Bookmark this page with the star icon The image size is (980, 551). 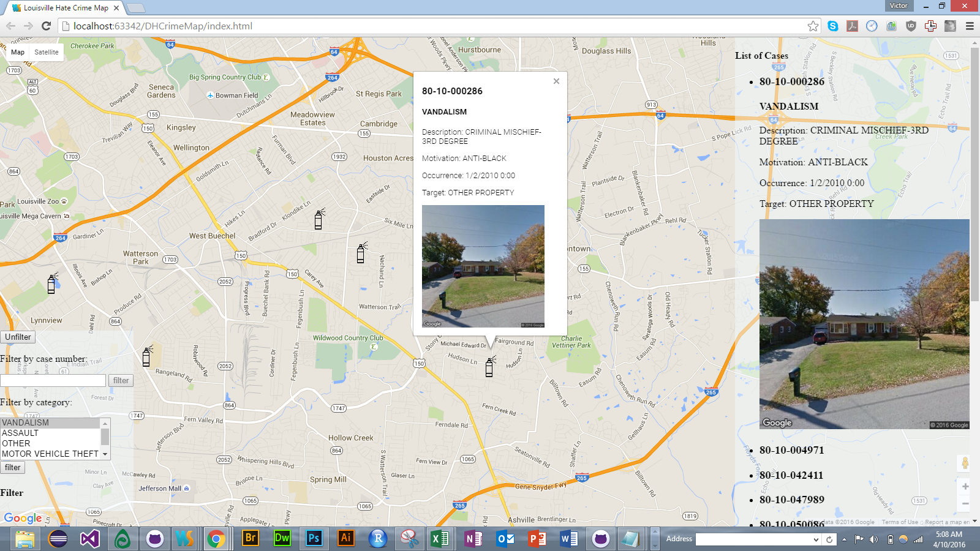click(813, 26)
